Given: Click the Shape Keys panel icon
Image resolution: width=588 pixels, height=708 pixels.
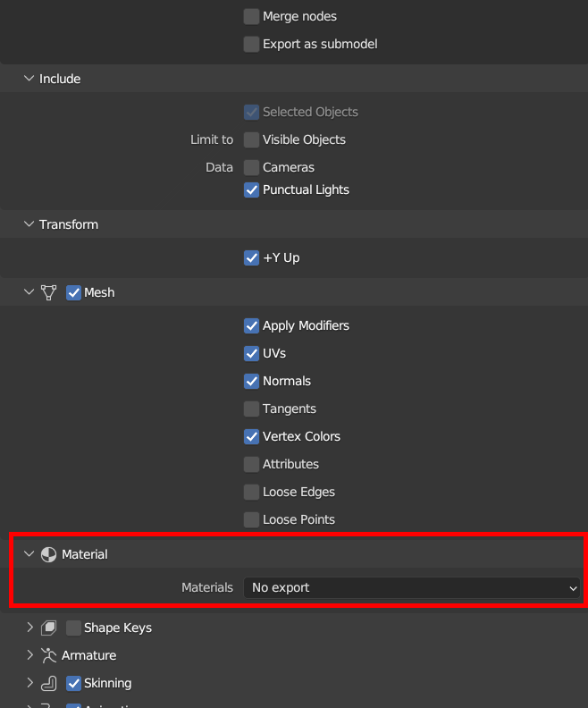Looking at the screenshot, I should point(49,628).
